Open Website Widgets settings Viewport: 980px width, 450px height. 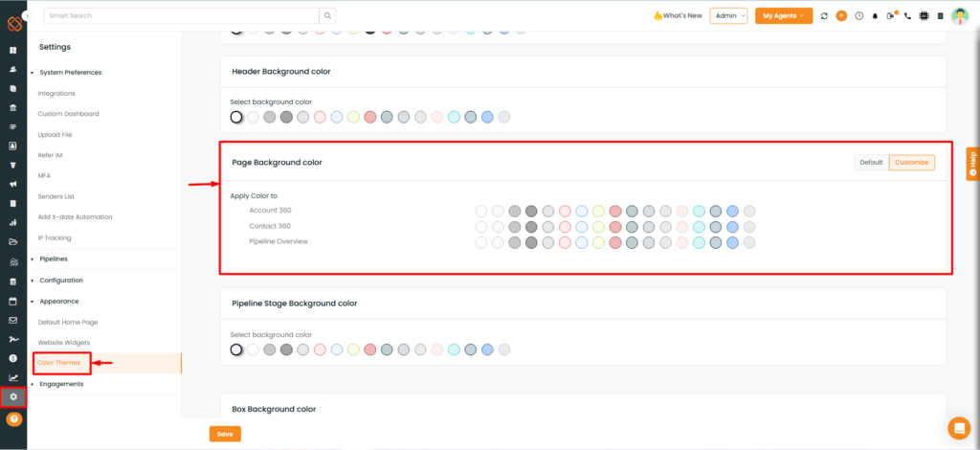[x=64, y=343]
